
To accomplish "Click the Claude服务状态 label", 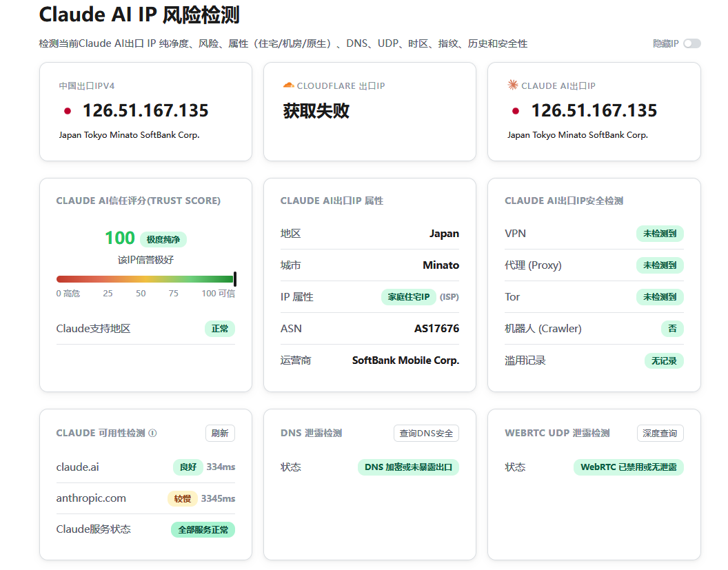I will click(x=93, y=529).
